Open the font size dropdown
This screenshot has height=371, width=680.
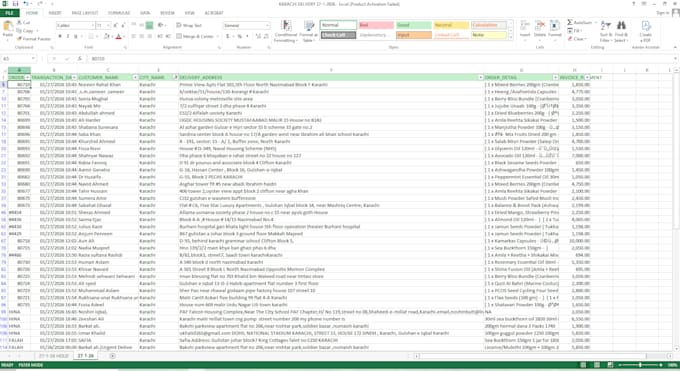coord(108,26)
